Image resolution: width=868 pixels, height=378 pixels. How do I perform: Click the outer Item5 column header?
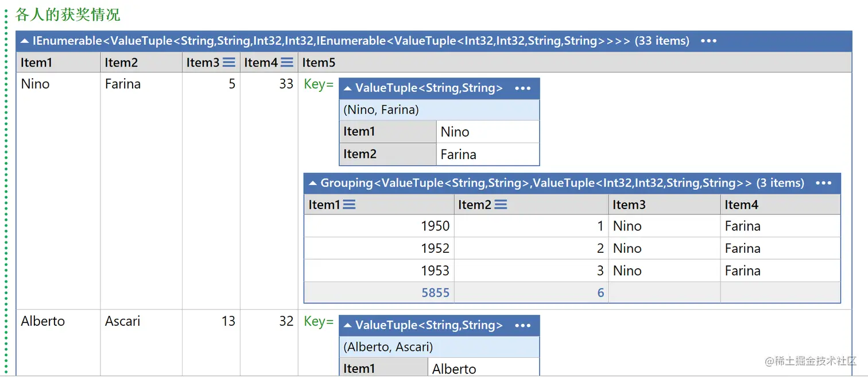(x=575, y=62)
